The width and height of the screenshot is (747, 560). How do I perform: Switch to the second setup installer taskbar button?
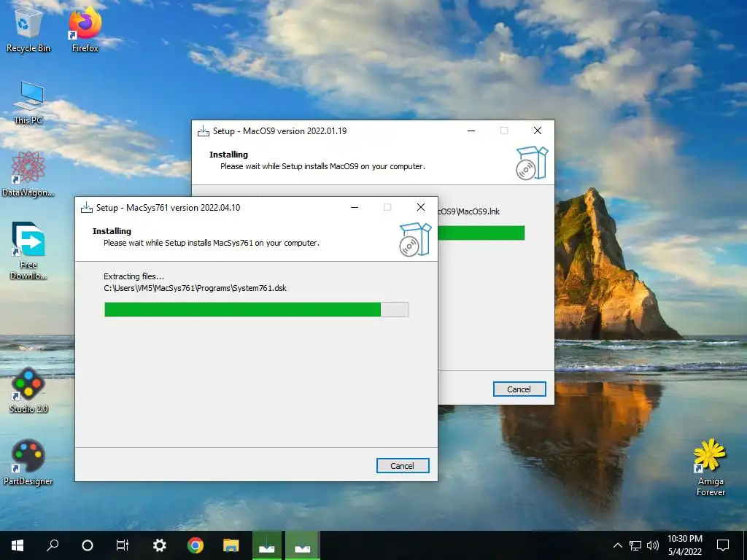coord(303,545)
